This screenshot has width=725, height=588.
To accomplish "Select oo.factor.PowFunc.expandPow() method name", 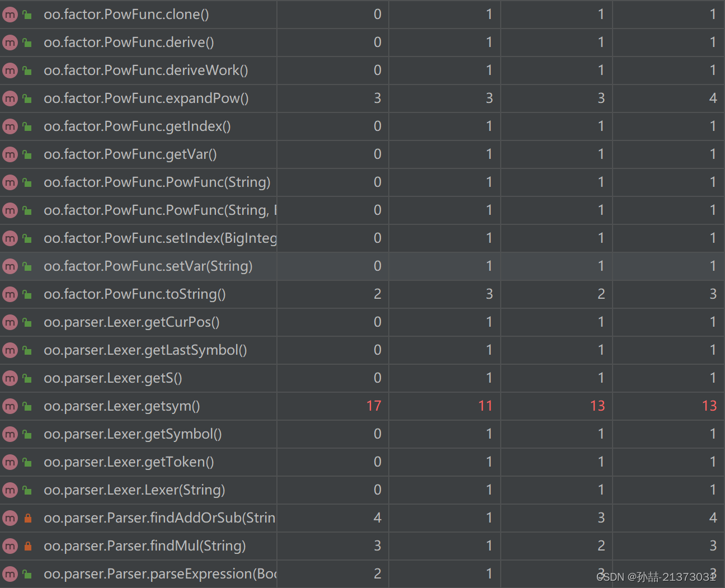I will (147, 98).
